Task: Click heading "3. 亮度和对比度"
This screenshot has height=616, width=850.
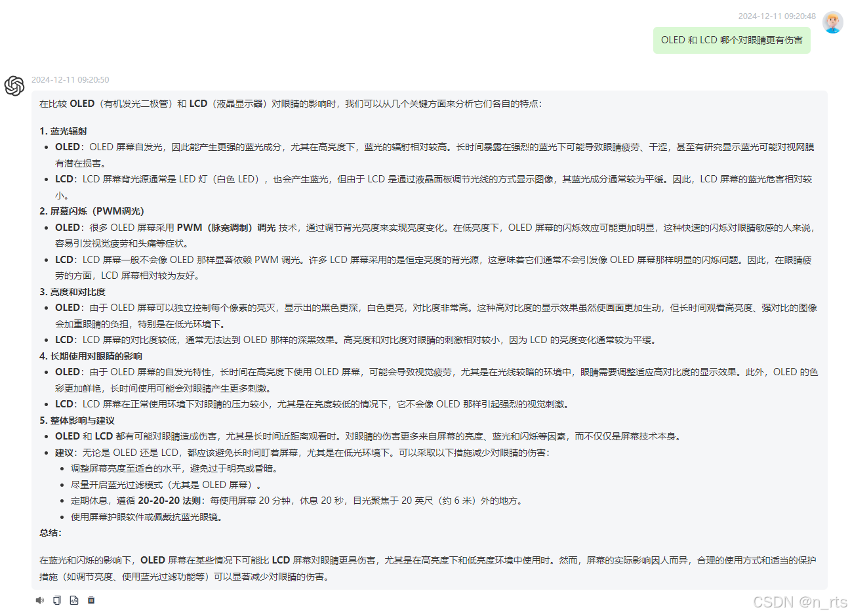Action: (72, 292)
